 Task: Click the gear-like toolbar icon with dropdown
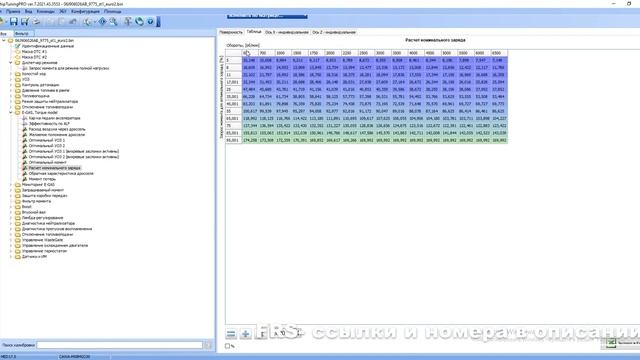(87, 21)
